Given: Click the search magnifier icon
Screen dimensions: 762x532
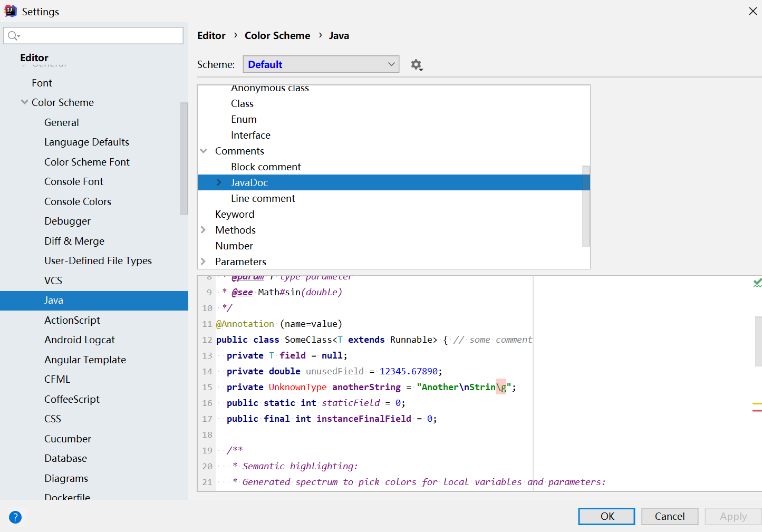Looking at the screenshot, I should pos(13,36).
